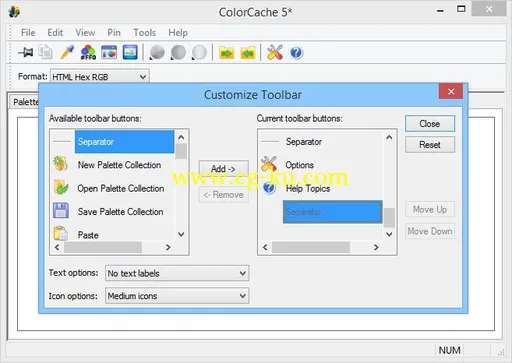The width and height of the screenshot is (512, 363).
Task: Open the Tools menu
Action: (145, 33)
